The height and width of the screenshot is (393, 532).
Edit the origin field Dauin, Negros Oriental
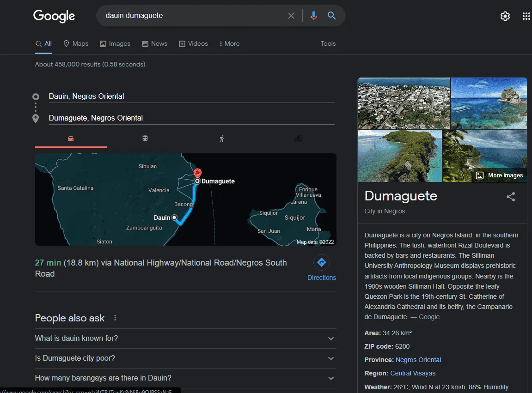coord(192,97)
